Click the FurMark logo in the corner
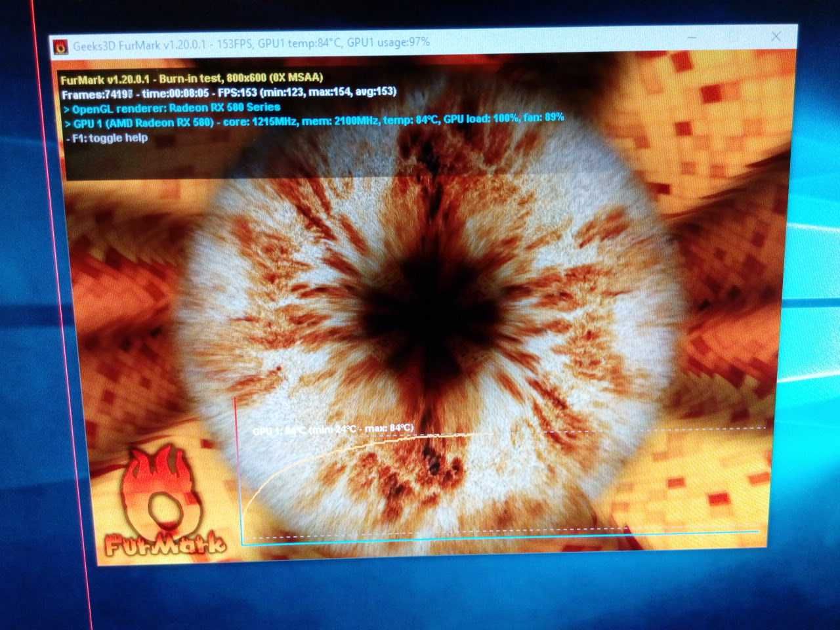Viewport: 840px width, 630px height. pyautogui.click(x=164, y=503)
